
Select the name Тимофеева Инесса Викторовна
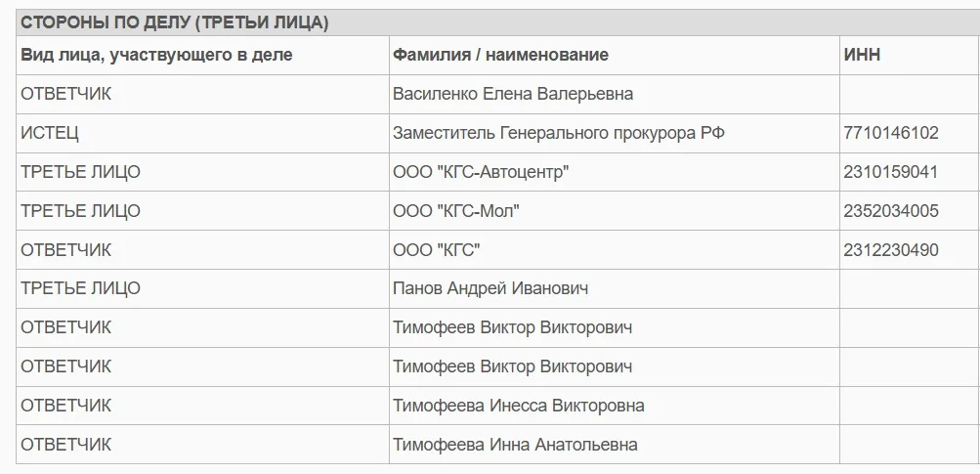(x=519, y=406)
